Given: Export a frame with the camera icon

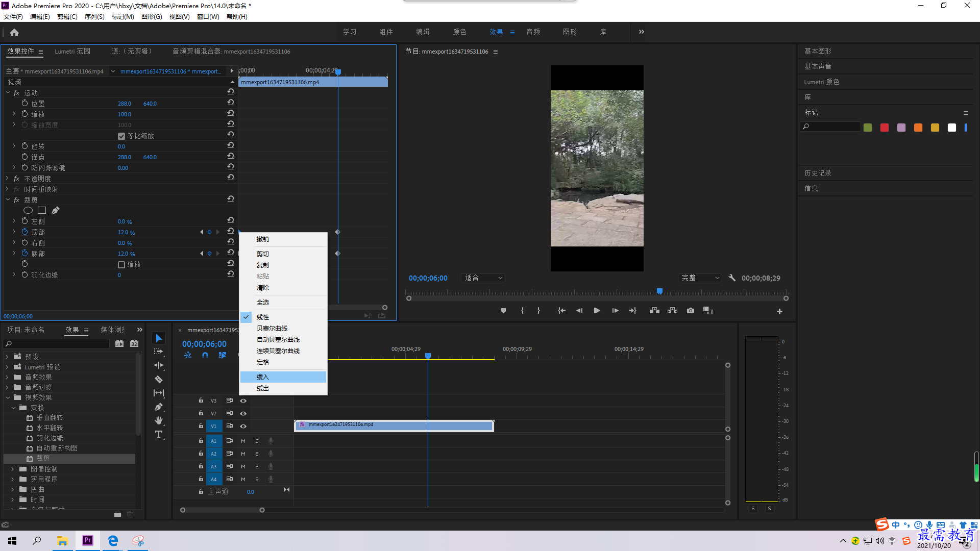Looking at the screenshot, I should coord(691,311).
